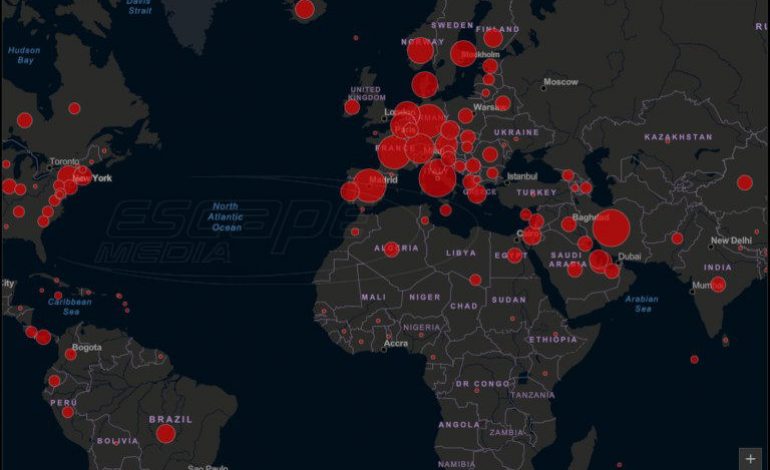The height and width of the screenshot is (470, 770).
Task: Click the Mali country label
Action: pyautogui.click(x=374, y=297)
